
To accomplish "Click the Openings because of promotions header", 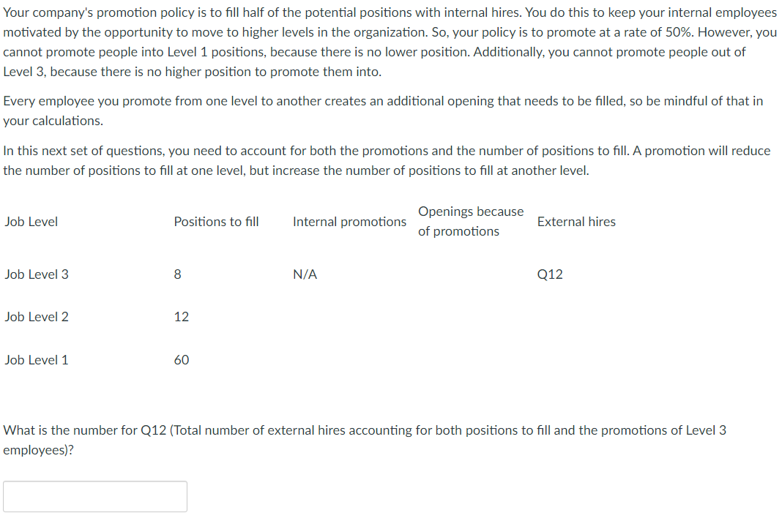I will [471, 221].
